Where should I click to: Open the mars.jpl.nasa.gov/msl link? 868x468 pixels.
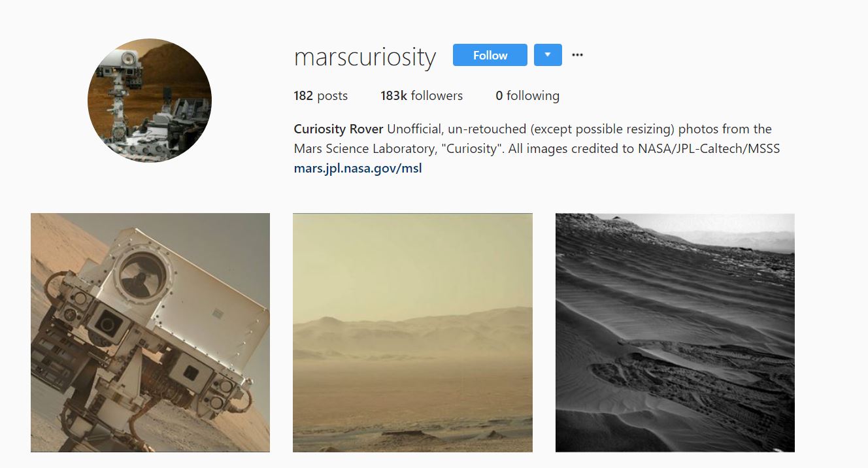click(358, 168)
